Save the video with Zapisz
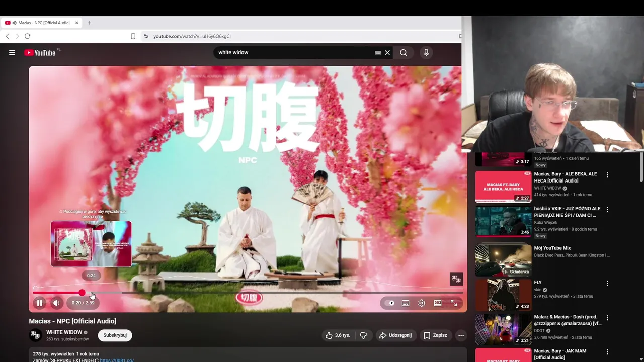 pos(436,335)
